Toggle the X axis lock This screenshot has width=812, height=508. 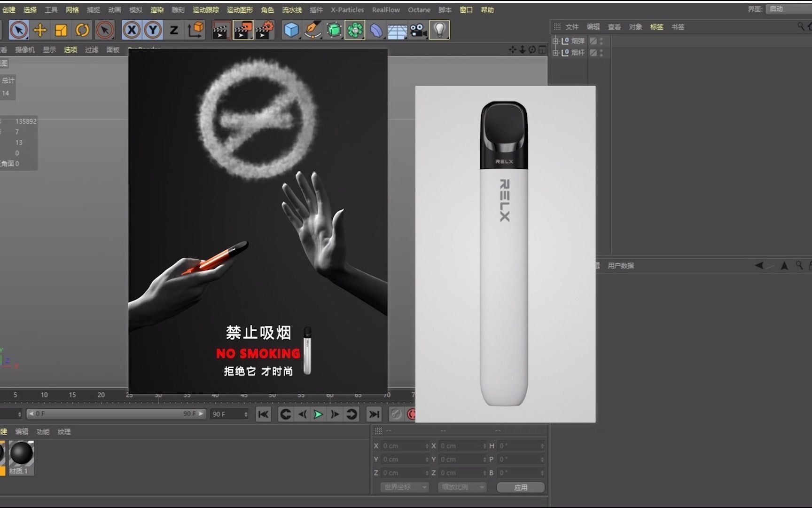(x=132, y=30)
